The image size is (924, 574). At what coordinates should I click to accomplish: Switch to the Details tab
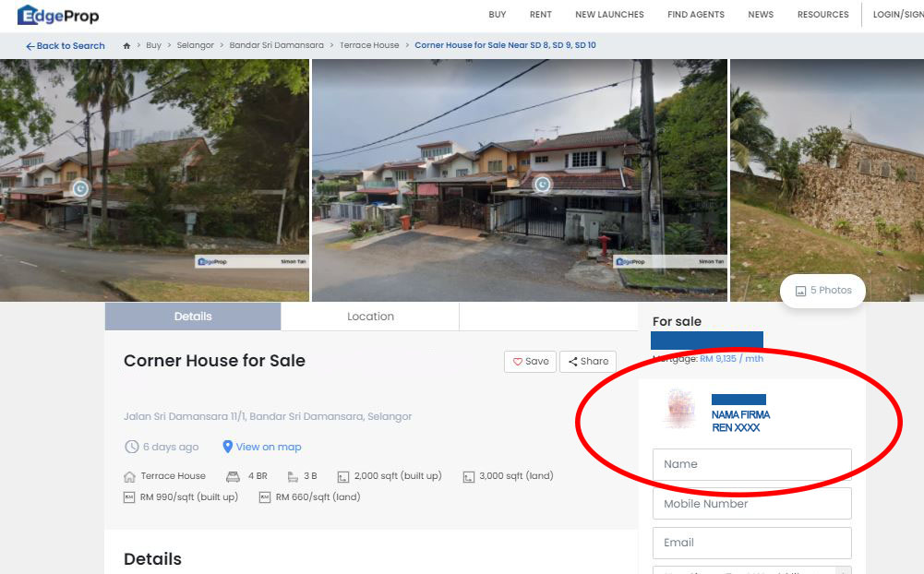click(193, 317)
